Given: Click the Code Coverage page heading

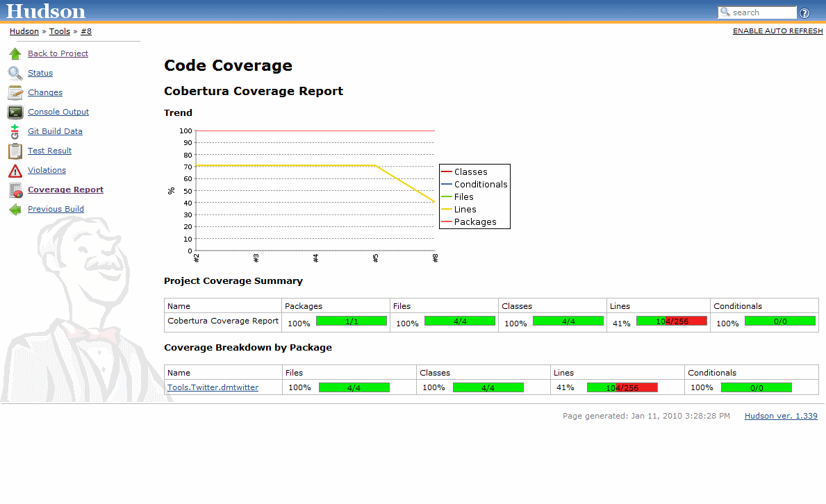Looking at the screenshot, I should (x=228, y=65).
